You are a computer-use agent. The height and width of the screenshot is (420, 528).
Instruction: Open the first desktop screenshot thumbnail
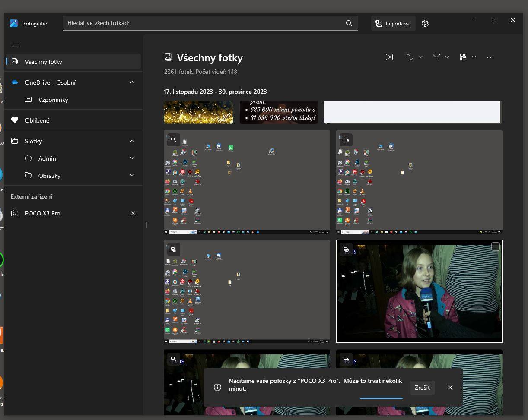247,182
